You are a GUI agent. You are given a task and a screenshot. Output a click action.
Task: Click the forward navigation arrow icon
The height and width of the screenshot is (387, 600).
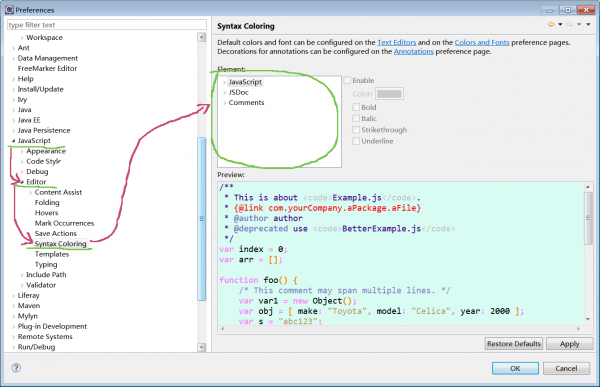[570, 24]
